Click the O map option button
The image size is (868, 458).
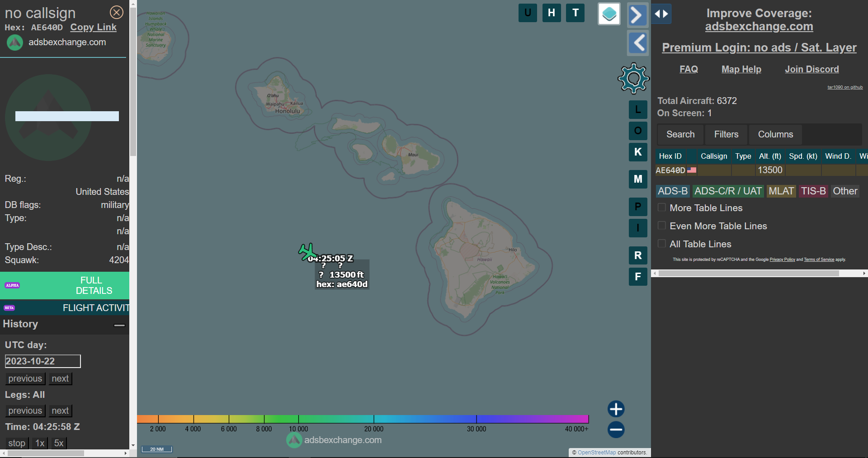coord(638,131)
